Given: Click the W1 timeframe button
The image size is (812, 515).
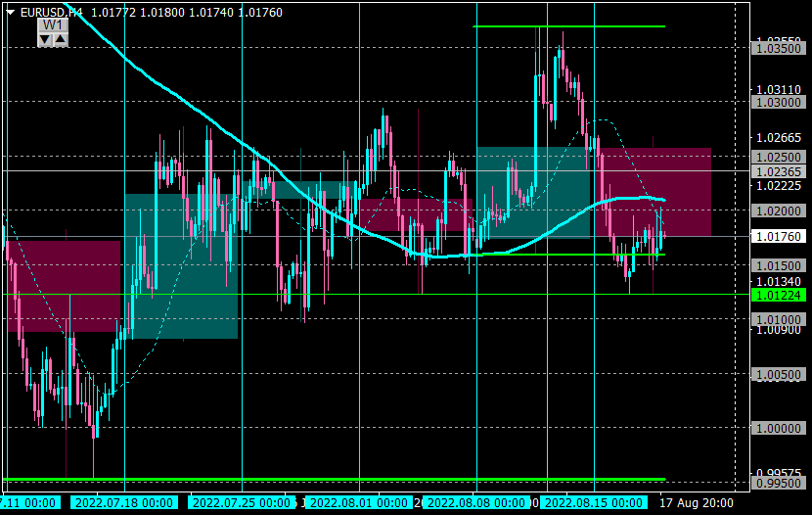Looking at the screenshot, I should (x=53, y=25).
